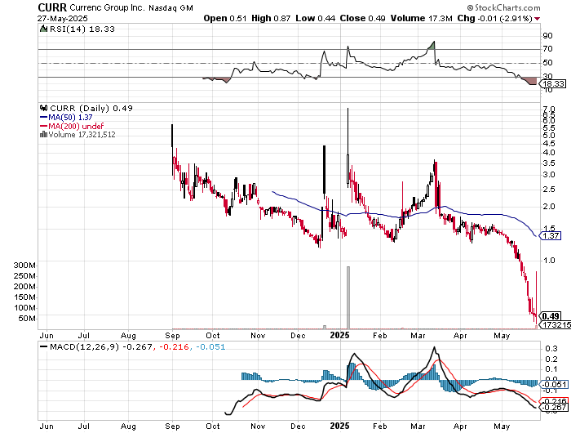The image size is (571, 433).
Task: Click the Low 0.44 value
Action: point(315,18)
